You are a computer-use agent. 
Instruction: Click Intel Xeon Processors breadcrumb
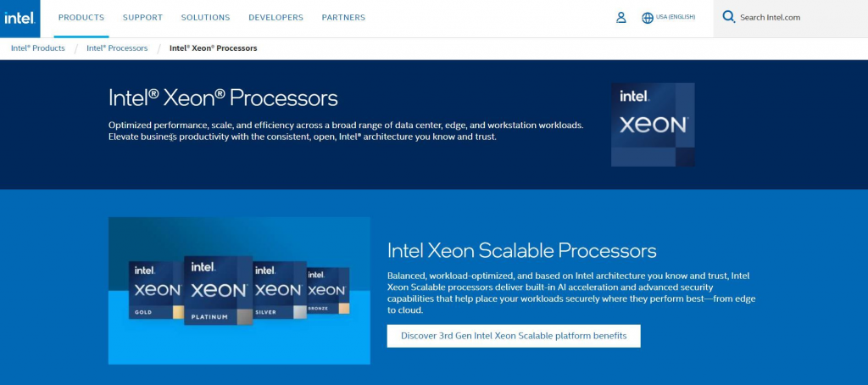[x=213, y=48]
